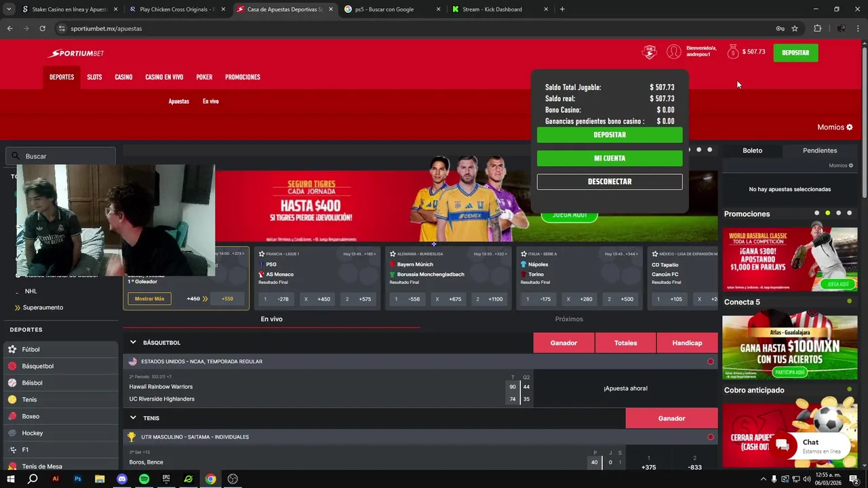Switch to the Boleto tab
Image resolution: width=868 pixels, height=488 pixels.
click(x=752, y=150)
